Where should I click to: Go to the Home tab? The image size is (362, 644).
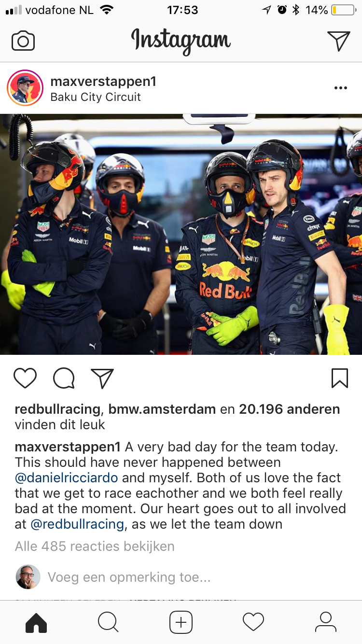tap(36, 622)
